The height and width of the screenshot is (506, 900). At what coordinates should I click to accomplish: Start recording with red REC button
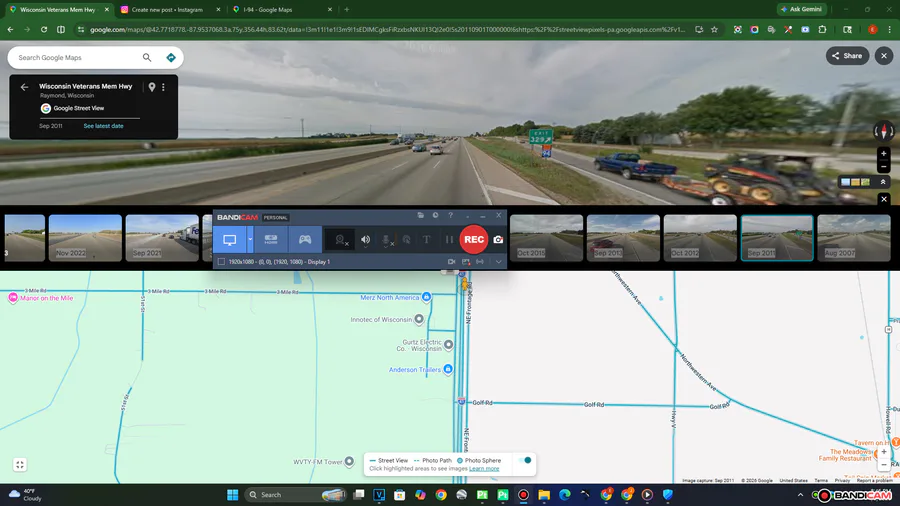pos(474,240)
